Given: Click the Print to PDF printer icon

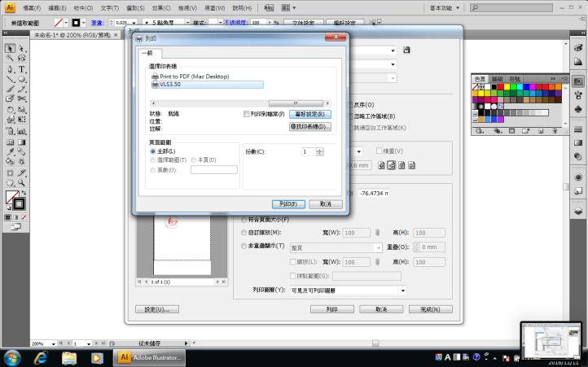Looking at the screenshot, I should [155, 76].
